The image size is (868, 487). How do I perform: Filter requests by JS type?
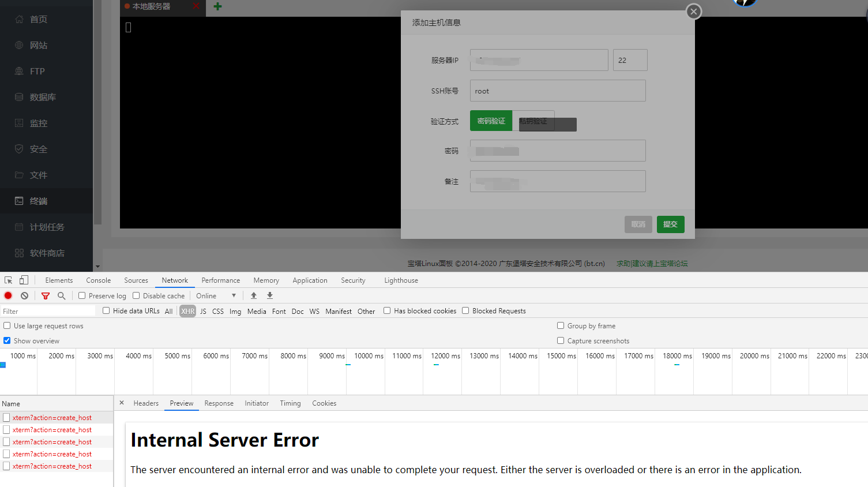pos(203,311)
